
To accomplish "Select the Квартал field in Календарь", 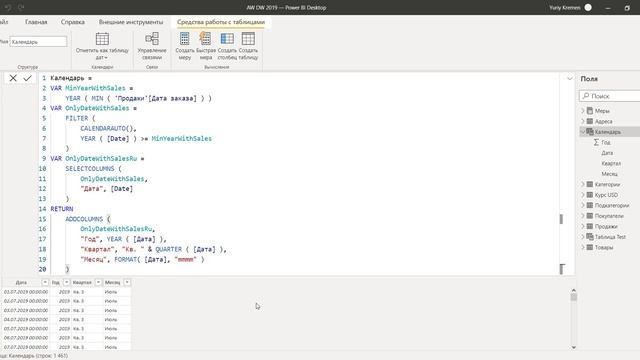I will 611,163.
